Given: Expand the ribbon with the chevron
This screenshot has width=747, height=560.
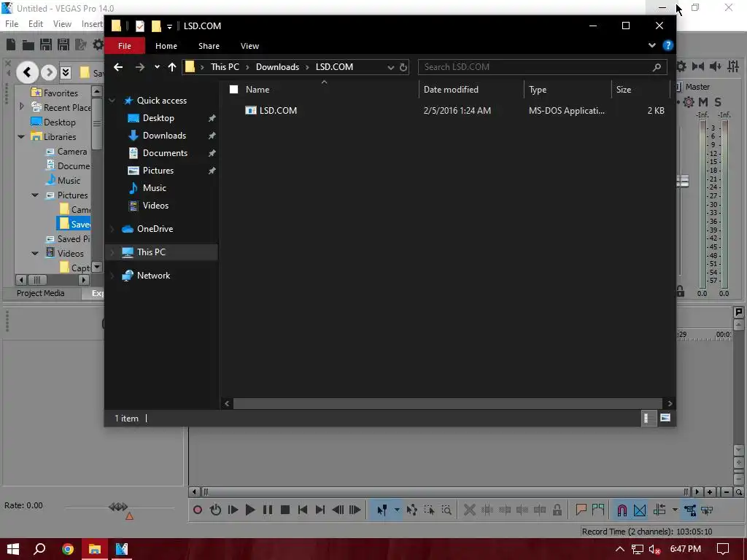Looking at the screenshot, I should click(x=651, y=45).
